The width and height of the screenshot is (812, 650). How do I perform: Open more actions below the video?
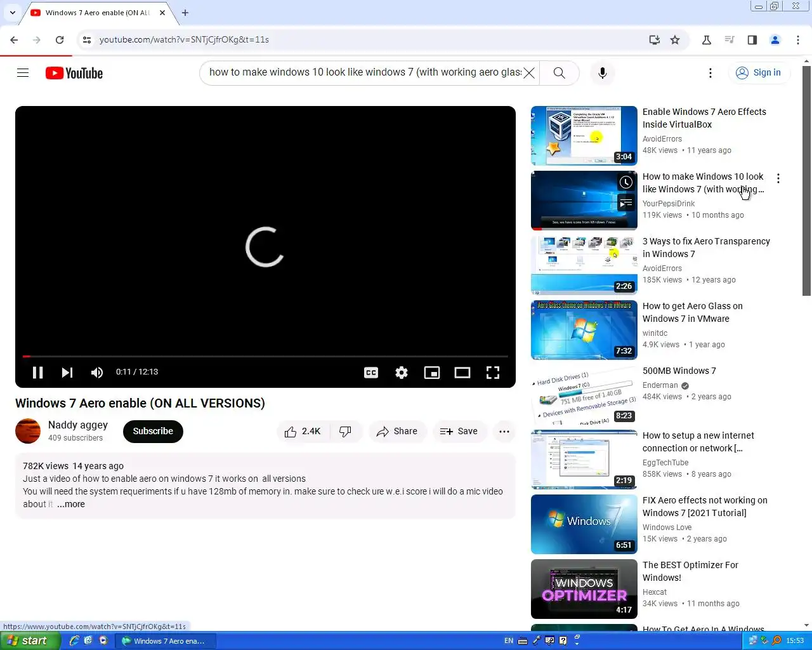point(504,432)
